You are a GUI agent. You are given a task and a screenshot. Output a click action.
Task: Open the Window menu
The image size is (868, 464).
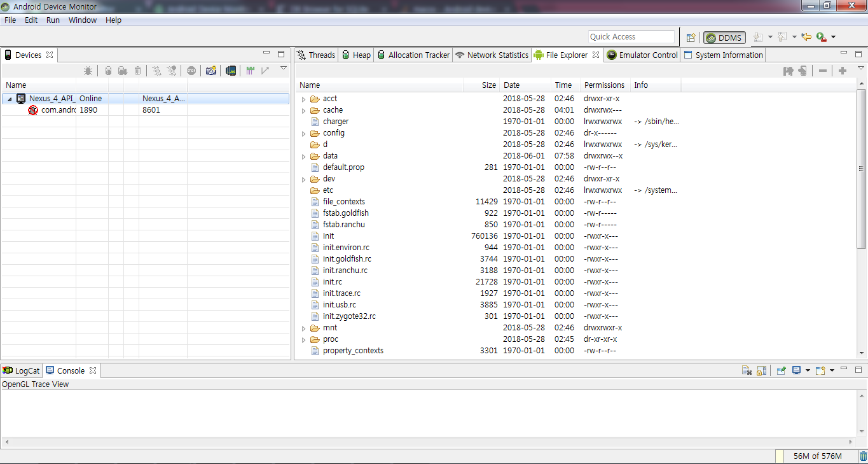pos(83,20)
